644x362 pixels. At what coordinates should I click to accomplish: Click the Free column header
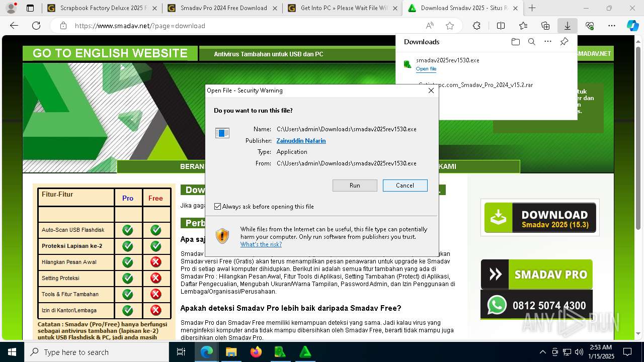155,198
